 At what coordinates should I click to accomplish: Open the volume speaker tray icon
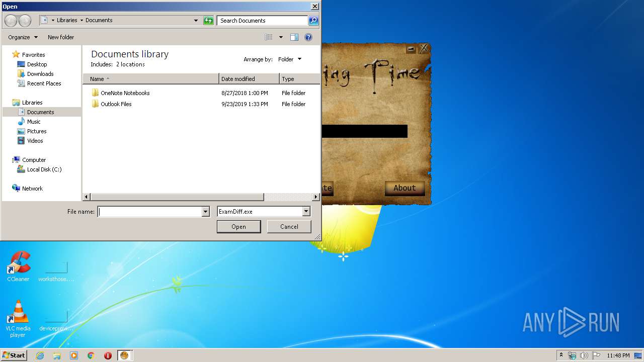(x=584, y=355)
